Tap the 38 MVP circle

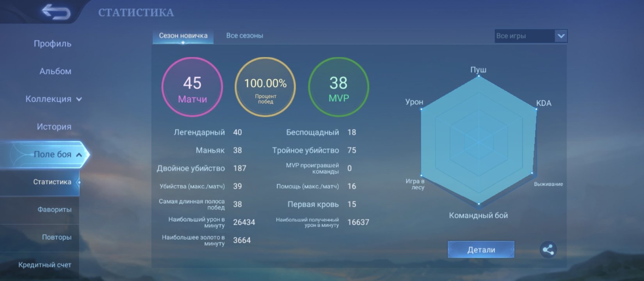[338, 87]
